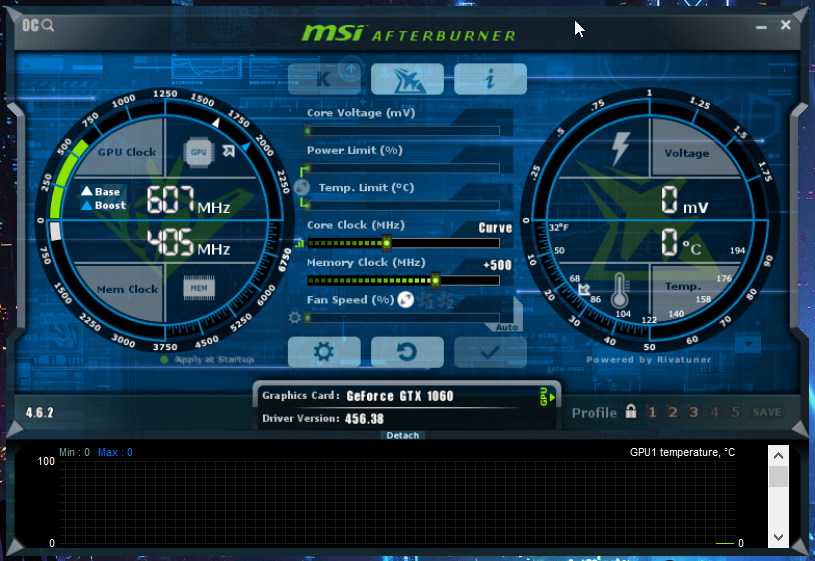Open the information i button
This screenshot has height=561, width=815.
pos(490,79)
